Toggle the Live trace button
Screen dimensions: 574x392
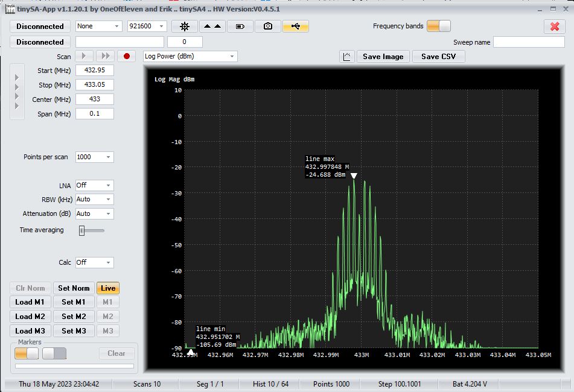[x=108, y=288]
